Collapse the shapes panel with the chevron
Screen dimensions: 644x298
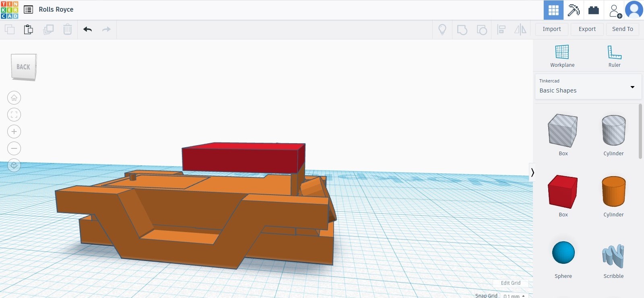[532, 173]
